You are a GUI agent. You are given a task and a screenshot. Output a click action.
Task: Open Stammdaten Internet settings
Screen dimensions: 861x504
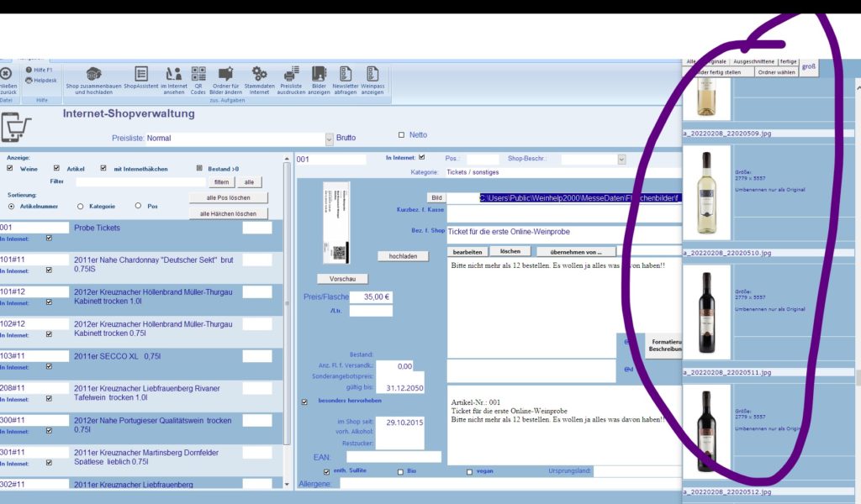259,75
